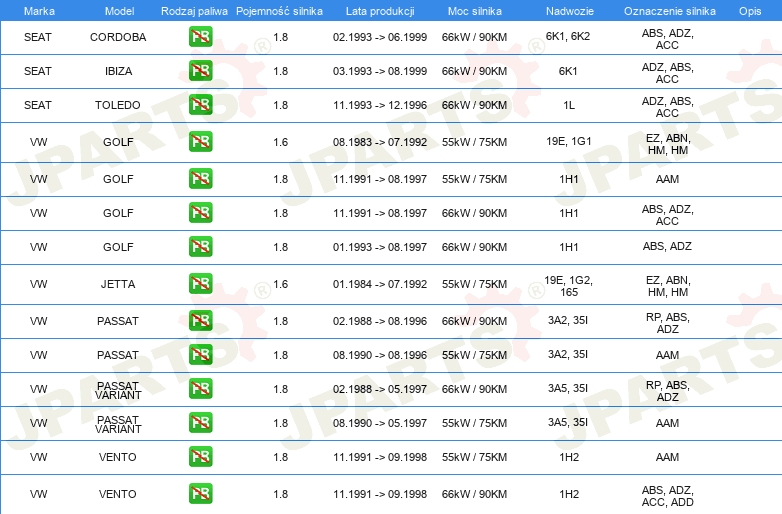Click production years 03.1993 -> 08.1999
Image resolution: width=782 pixels, height=514 pixels.
[x=380, y=71]
